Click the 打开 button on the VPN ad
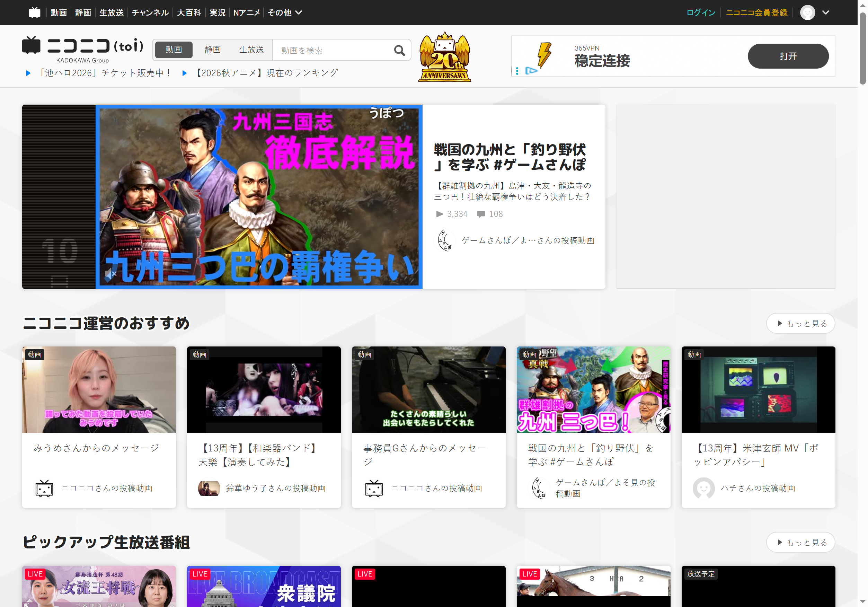 pyautogui.click(x=788, y=56)
